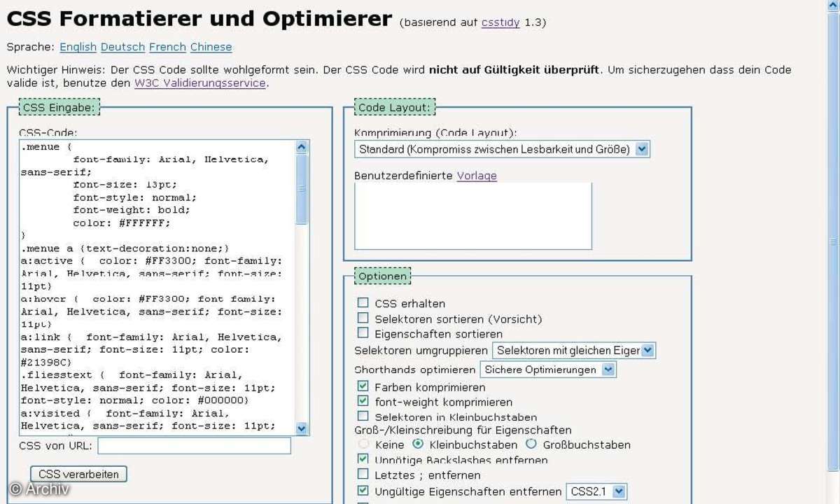
Task: Click the 'font-size: 13pt;' code line
Action: point(125,185)
